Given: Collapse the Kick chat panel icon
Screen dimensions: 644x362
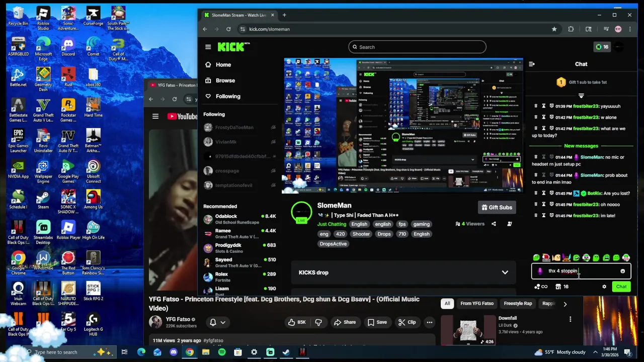Looking at the screenshot, I should click(x=532, y=64).
